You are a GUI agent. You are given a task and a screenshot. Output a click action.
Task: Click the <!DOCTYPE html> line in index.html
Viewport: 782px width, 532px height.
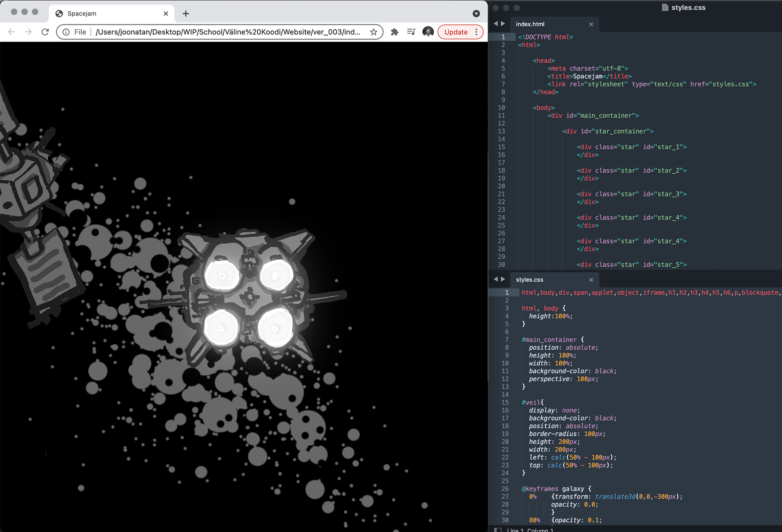(545, 37)
